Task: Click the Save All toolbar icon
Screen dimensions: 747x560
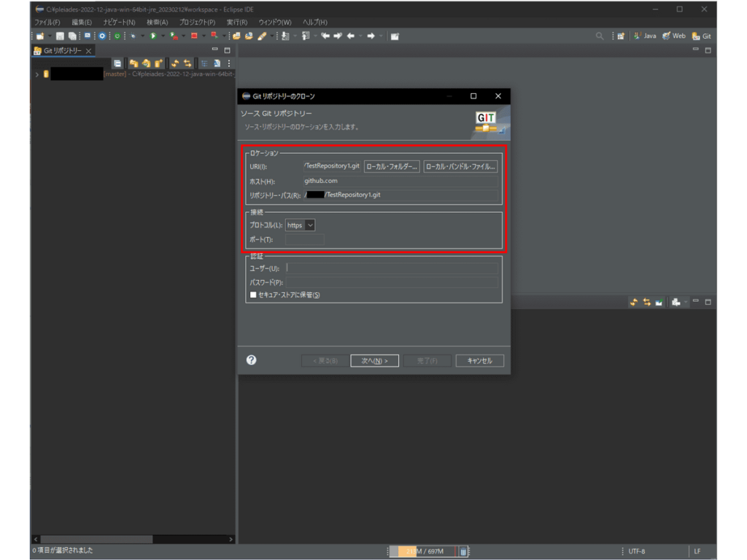Action: tap(72, 36)
